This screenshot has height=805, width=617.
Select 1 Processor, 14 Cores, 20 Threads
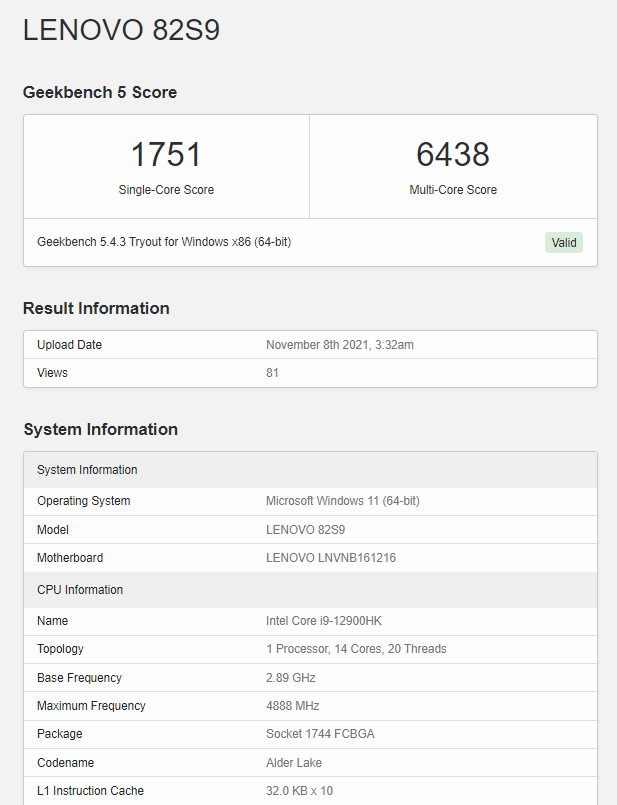[356, 649]
